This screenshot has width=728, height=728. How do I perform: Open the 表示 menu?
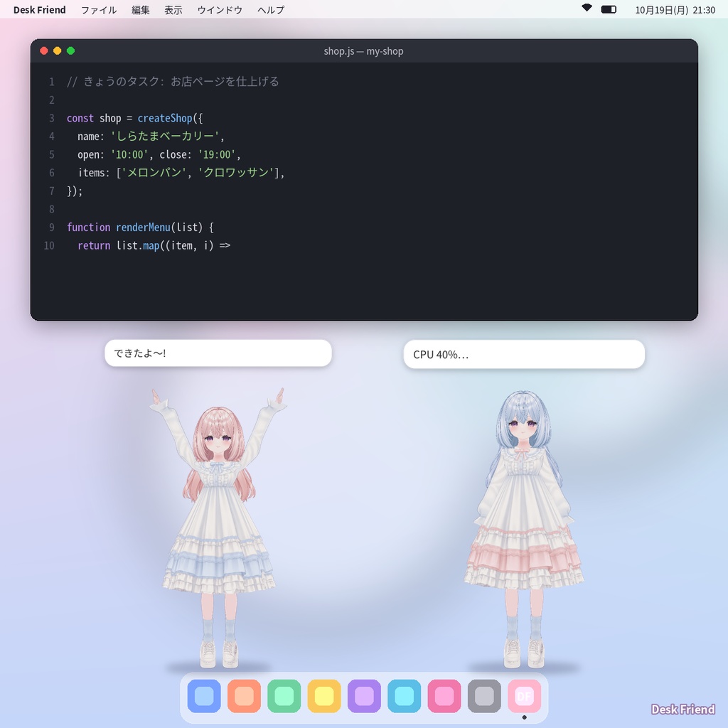pyautogui.click(x=173, y=10)
